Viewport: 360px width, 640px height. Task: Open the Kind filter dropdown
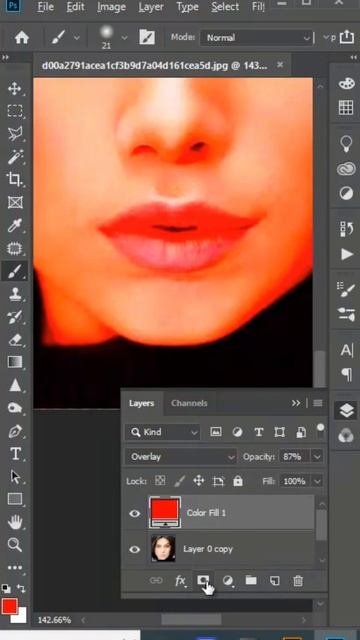[162, 432]
